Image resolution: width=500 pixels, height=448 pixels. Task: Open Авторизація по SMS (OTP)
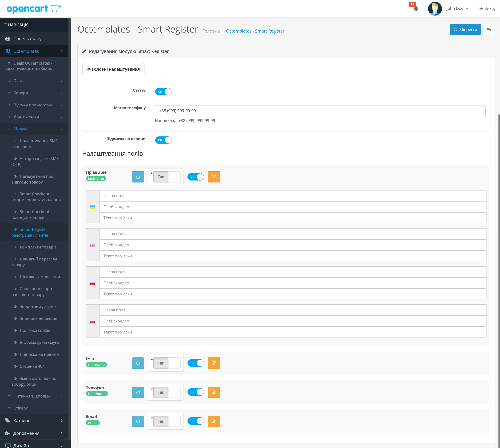pos(34,161)
